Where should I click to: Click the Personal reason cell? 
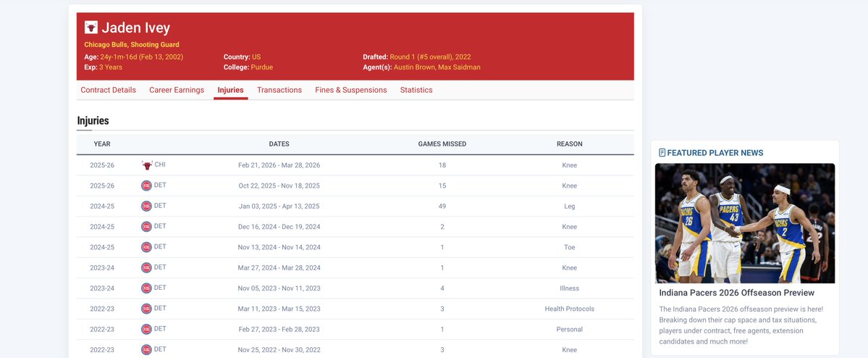570,329
